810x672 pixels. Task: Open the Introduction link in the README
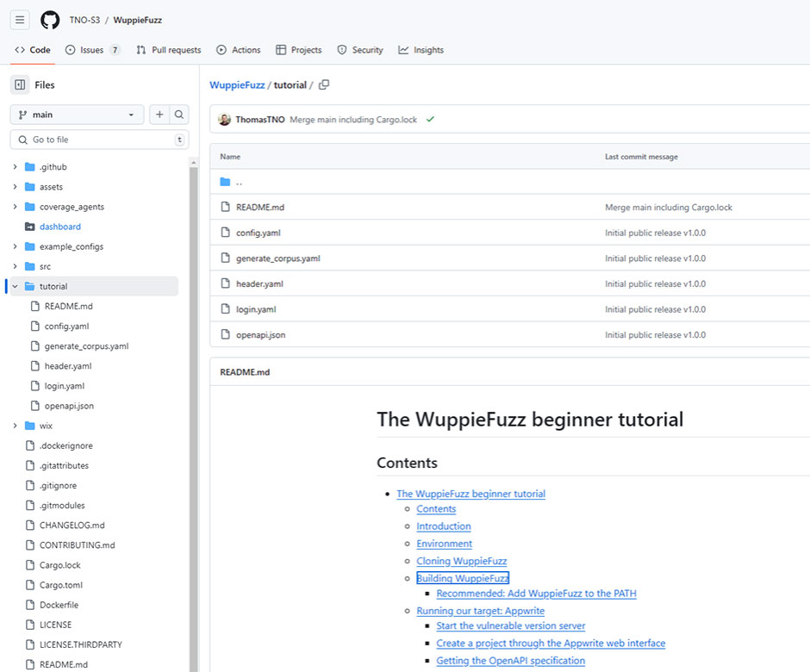point(443,526)
